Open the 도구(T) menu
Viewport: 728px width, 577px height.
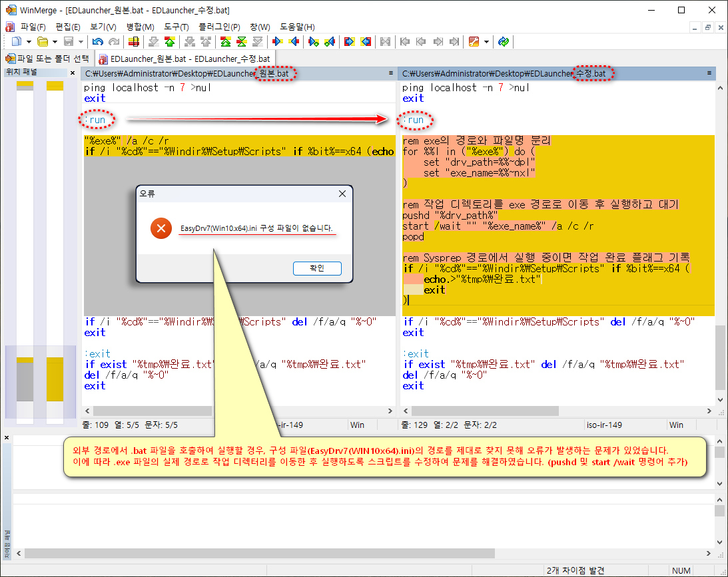177,27
